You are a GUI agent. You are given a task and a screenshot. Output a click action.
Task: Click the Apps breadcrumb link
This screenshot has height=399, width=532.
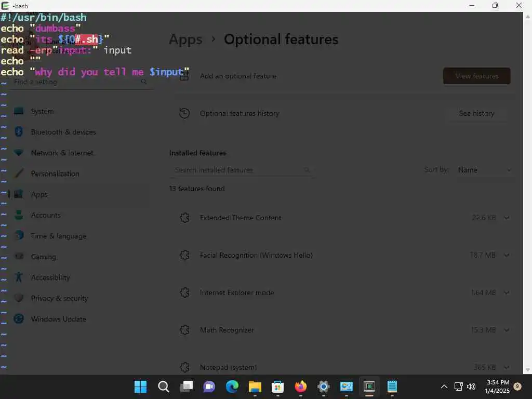click(x=185, y=39)
